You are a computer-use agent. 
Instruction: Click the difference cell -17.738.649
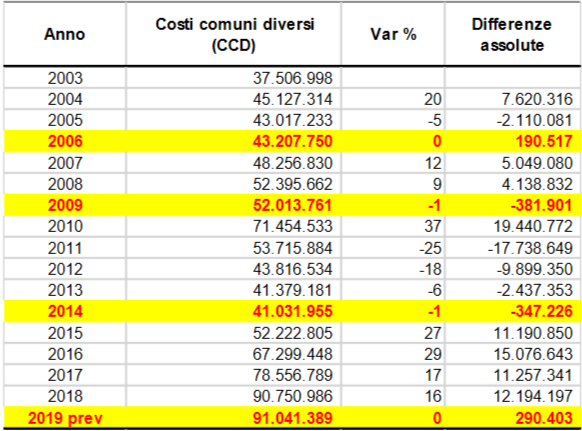click(x=530, y=248)
